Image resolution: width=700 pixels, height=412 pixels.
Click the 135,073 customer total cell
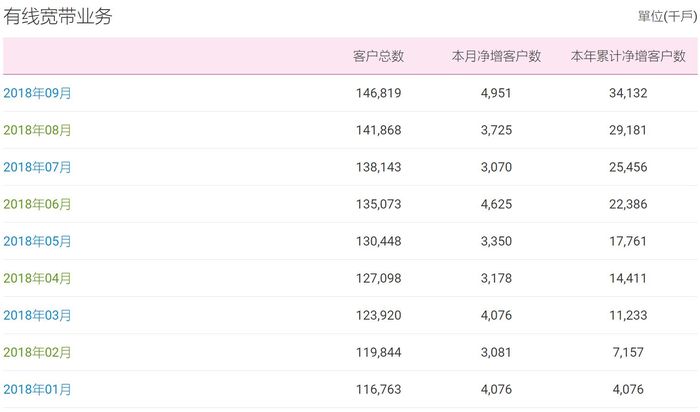tap(378, 204)
